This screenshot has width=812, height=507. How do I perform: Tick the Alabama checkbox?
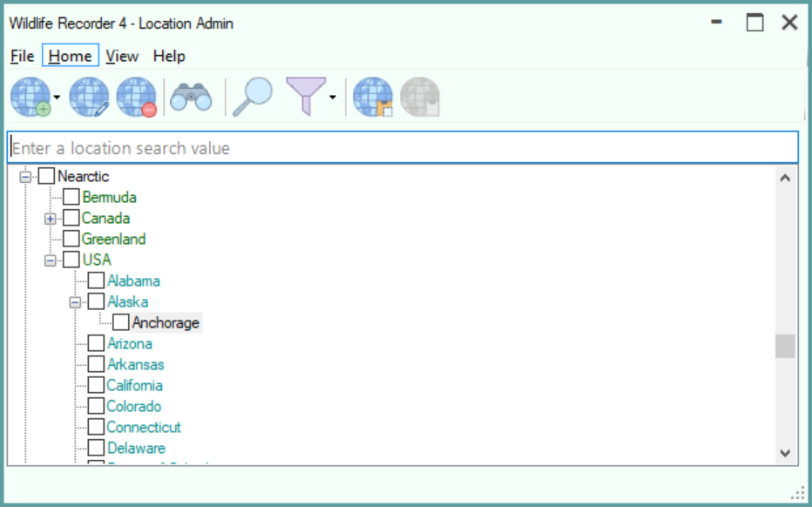[96, 281]
